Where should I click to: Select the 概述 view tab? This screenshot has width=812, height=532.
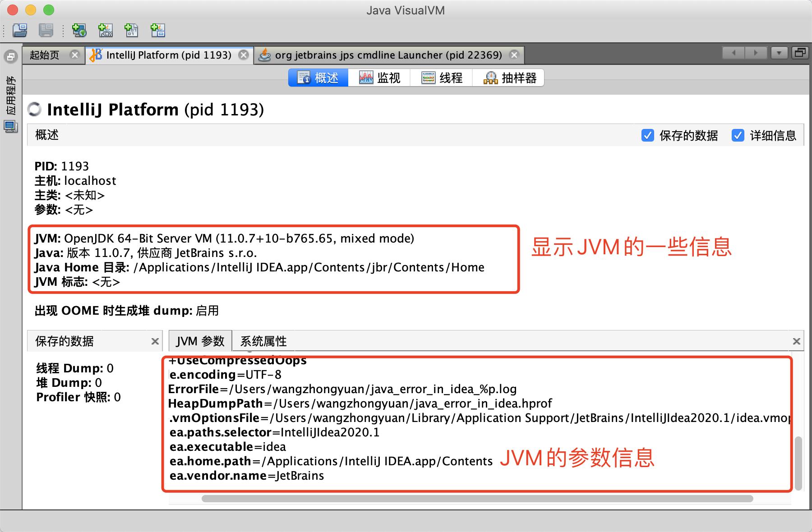pos(318,78)
